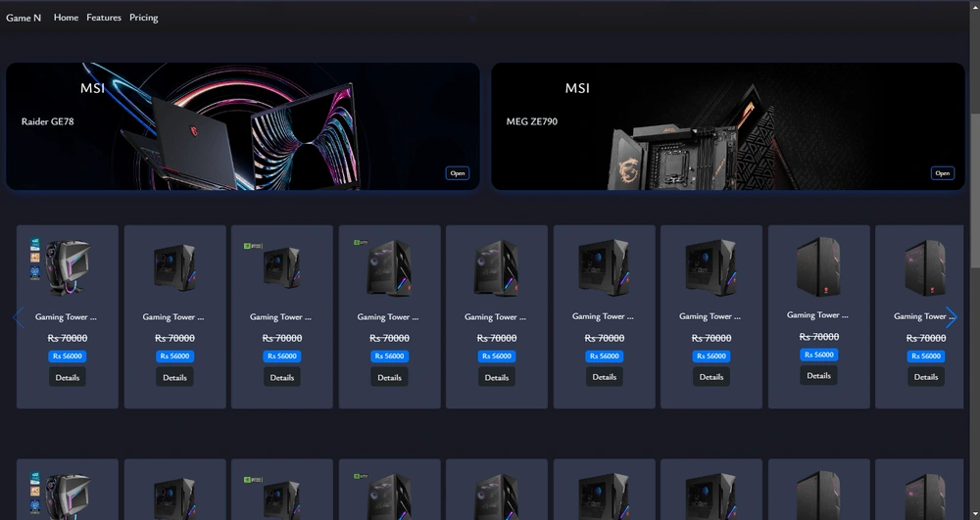Select the plain black tower image on the eighth top-row card
This screenshot has height=520, width=980.
pos(818,266)
